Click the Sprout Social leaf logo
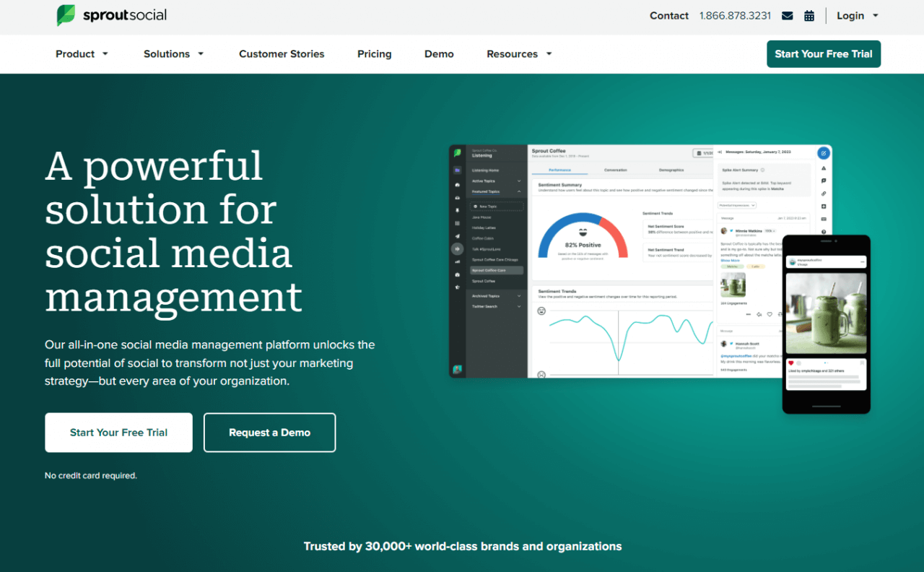Image resolution: width=924 pixels, height=572 pixels. coord(66,15)
